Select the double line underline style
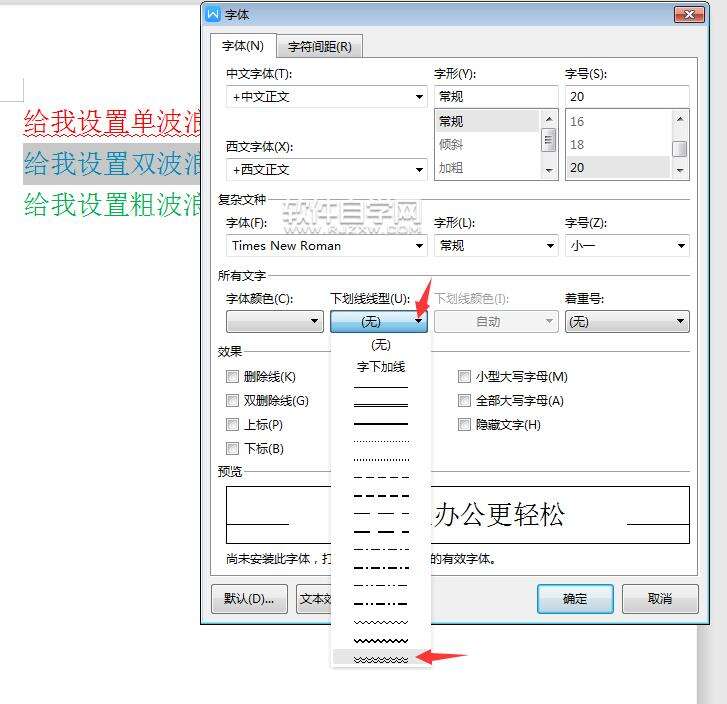727x704 pixels. point(381,405)
